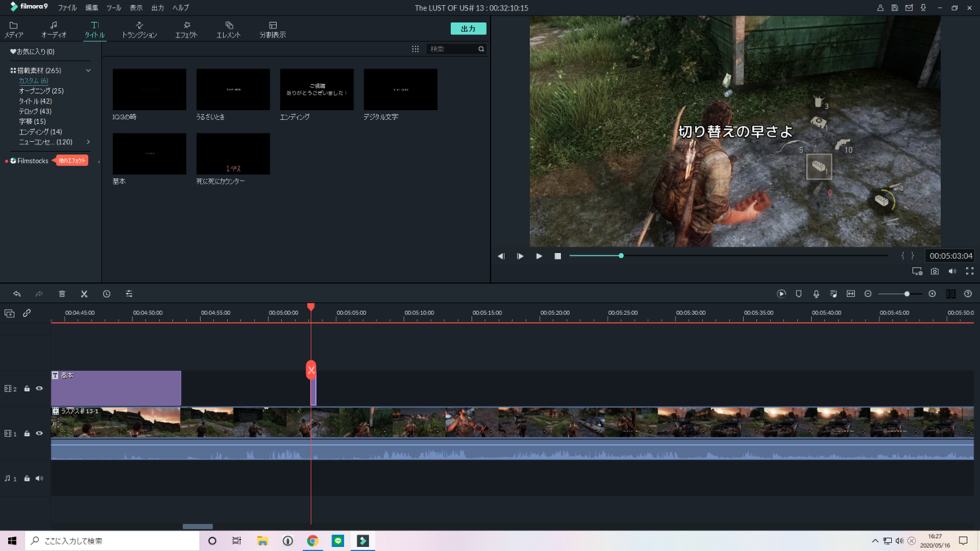The height and width of the screenshot is (551, 980).
Task: Zoom in the timeline with the plus icon
Action: pyautogui.click(x=932, y=294)
